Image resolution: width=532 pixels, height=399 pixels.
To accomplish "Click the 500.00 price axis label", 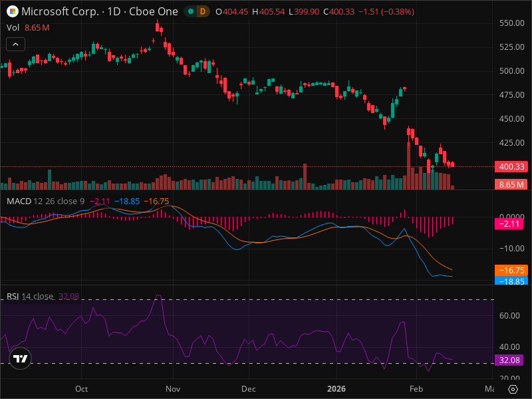I will tap(512, 71).
